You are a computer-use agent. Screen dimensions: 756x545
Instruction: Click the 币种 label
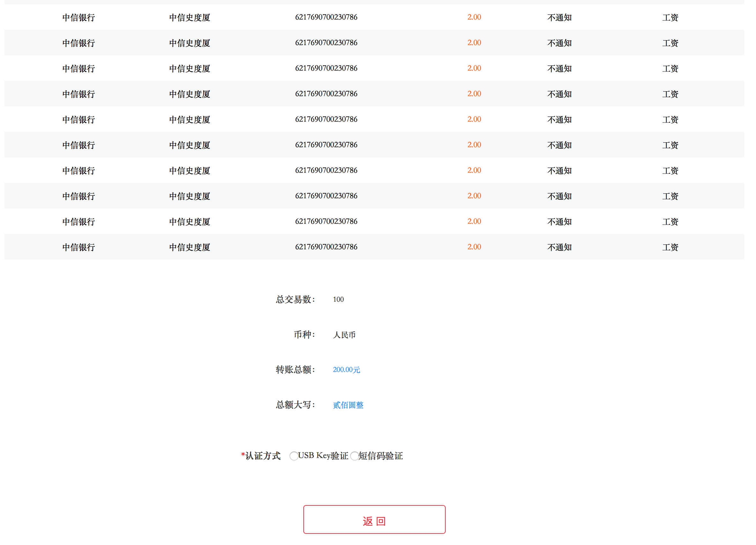304,334
